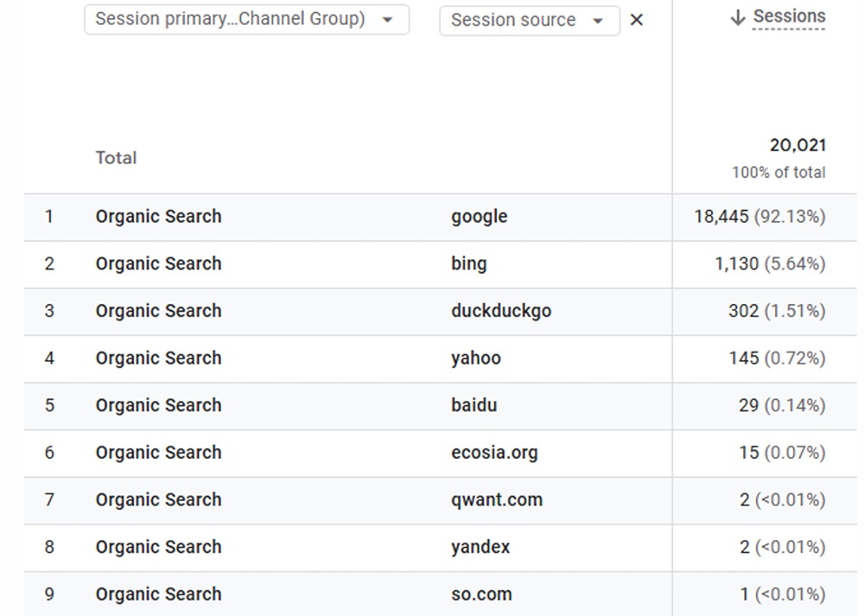Open the Session source dimension dropdown
864x616 pixels.
point(529,21)
